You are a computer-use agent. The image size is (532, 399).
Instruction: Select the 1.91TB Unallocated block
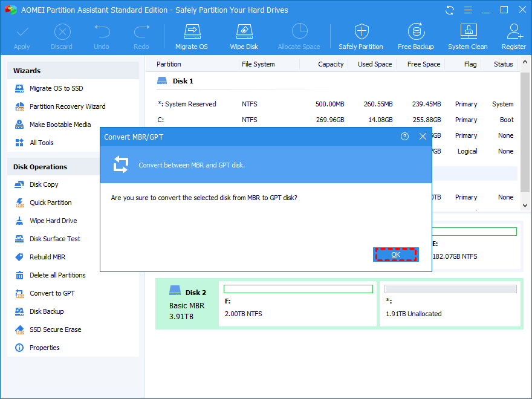(450, 304)
